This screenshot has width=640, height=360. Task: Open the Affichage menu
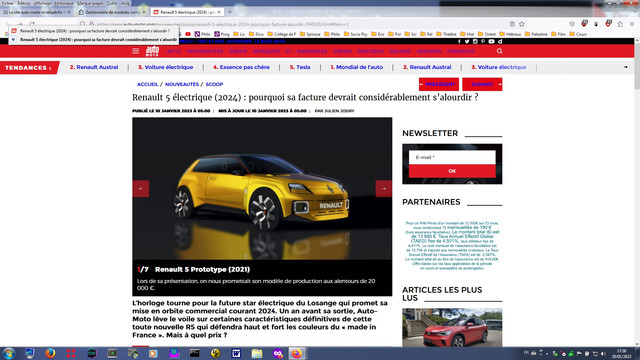click(x=42, y=3)
